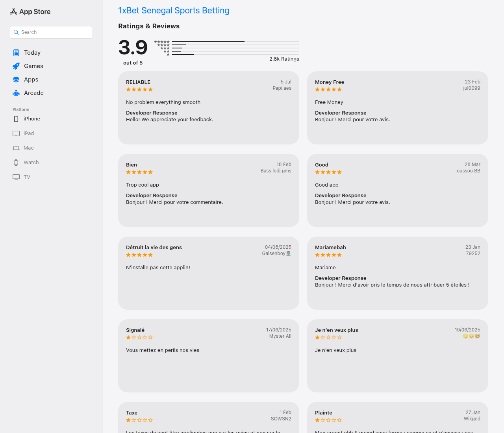
Task: Click the Mariamebah developer response text
Action: pos(392,285)
